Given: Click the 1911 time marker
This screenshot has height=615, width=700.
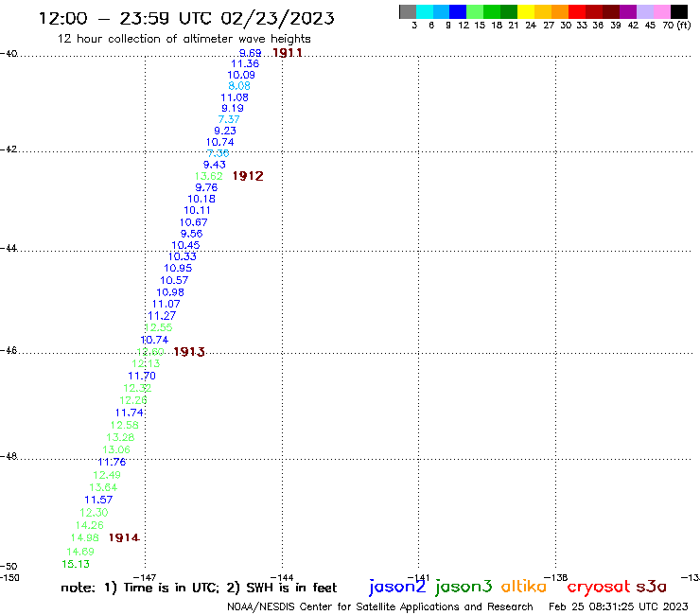Looking at the screenshot, I should (287, 53).
